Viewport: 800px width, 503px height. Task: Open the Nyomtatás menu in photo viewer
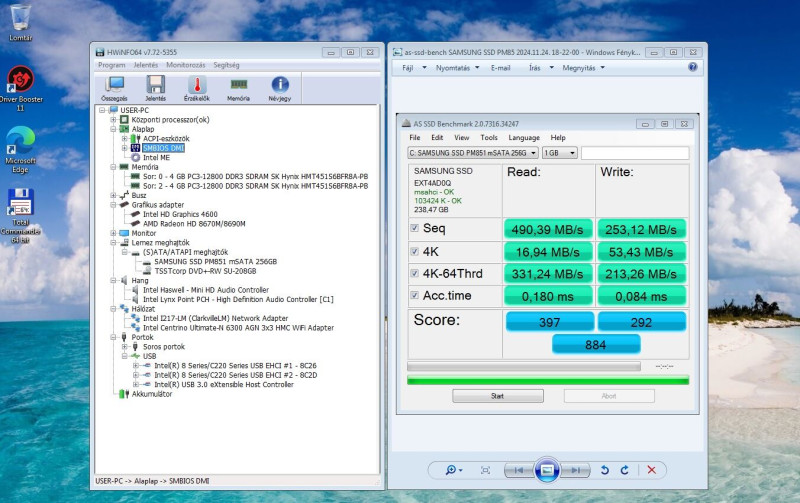[453, 68]
